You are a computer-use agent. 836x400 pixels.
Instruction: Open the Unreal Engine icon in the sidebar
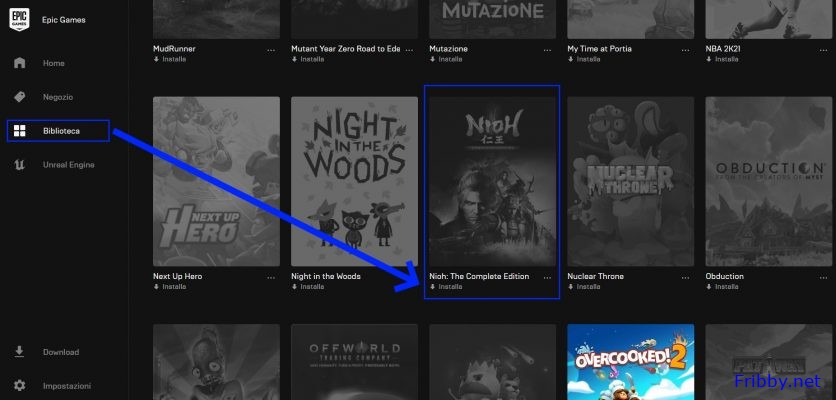coord(19,164)
